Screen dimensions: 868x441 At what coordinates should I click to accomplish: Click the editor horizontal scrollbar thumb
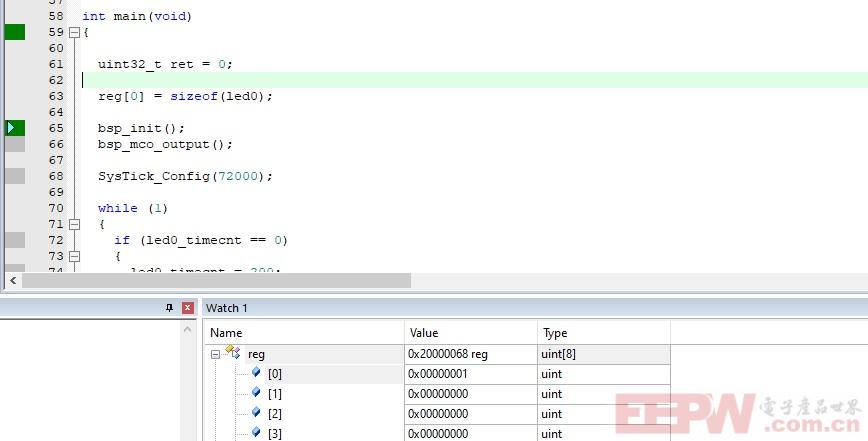[x=216, y=281]
